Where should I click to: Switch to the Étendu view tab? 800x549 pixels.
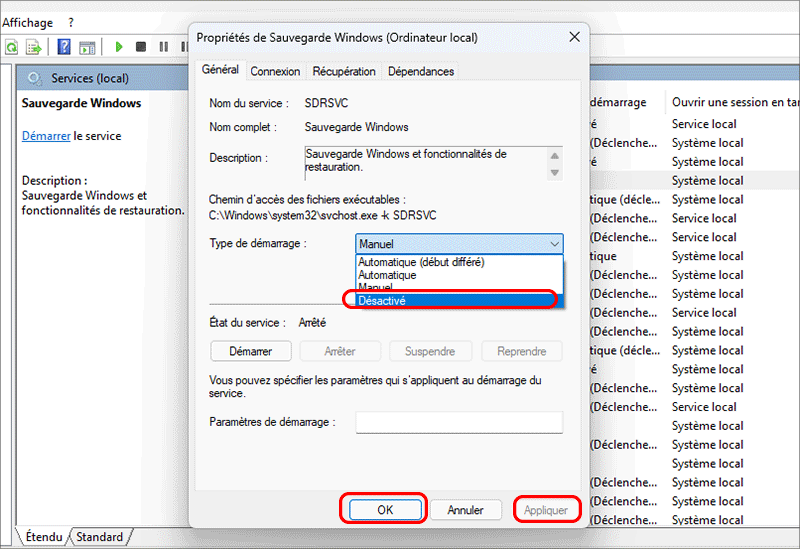[44, 537]
